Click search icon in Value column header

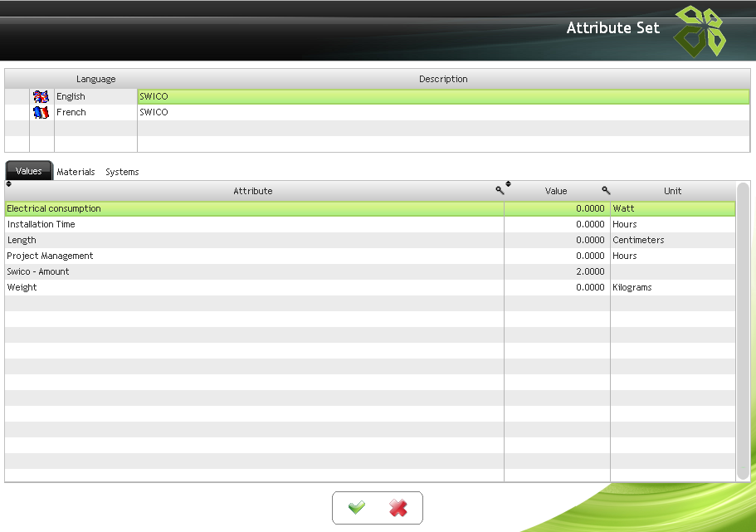coord(606,191)
